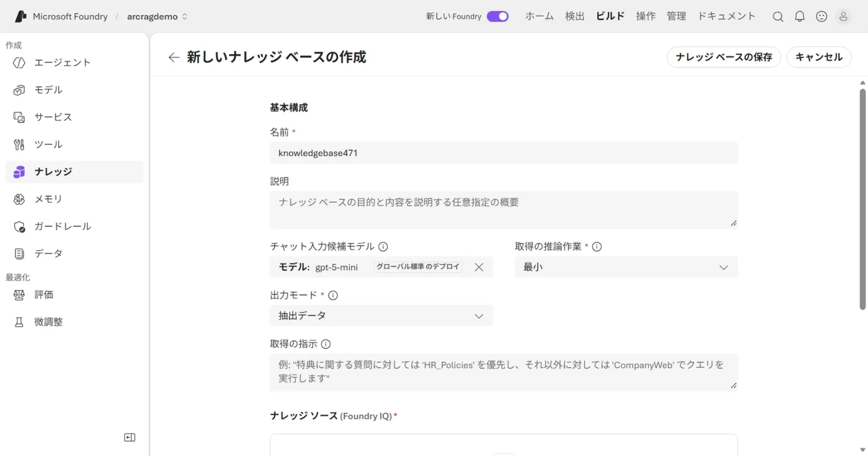
Task: Open the notifications bell
Action: (800, 16)
